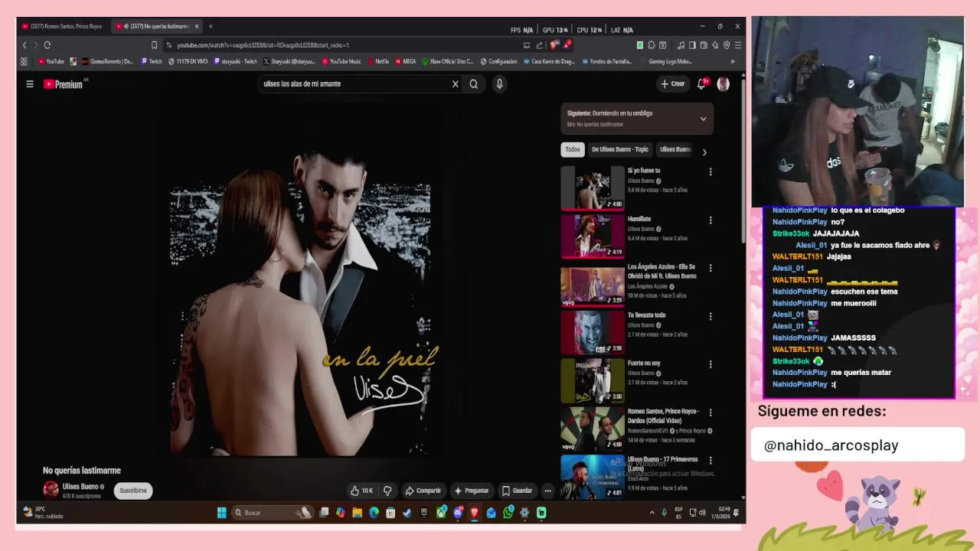Open the YouTube Music bookmark
This screenshot has height=551, width=980.
click(x=341, y=61)
